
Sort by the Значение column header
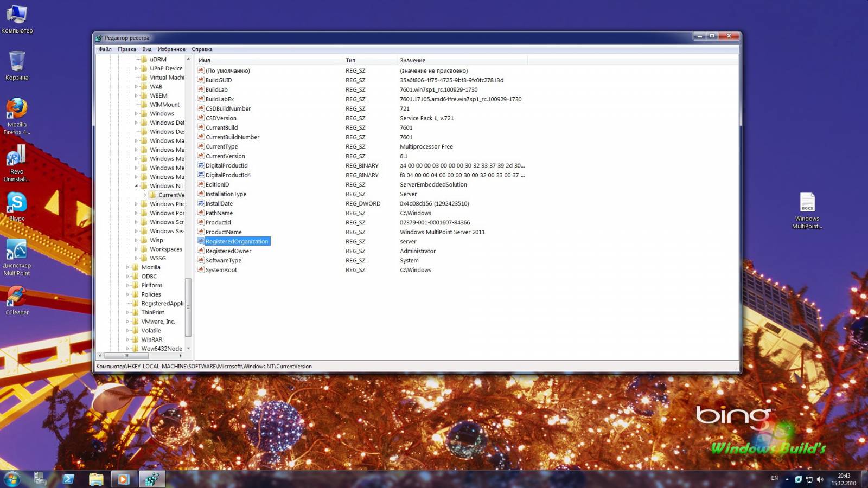tap(462, 60)
